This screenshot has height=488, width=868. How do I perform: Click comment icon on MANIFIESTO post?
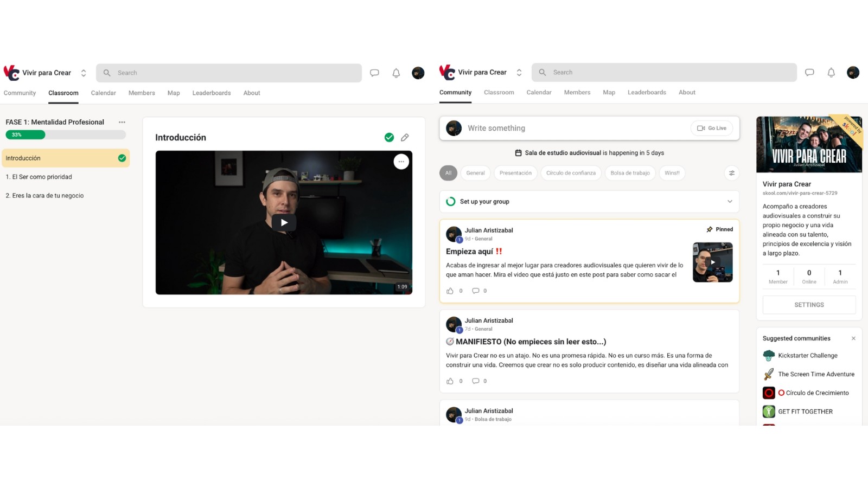tap(475, 381)
